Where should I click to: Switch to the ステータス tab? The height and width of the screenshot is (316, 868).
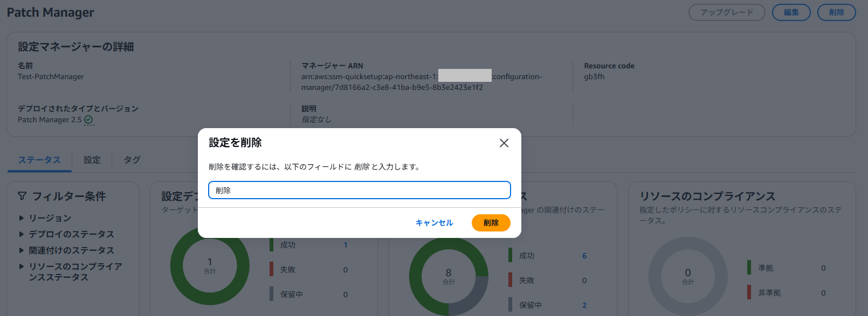(x=39, y=160)
